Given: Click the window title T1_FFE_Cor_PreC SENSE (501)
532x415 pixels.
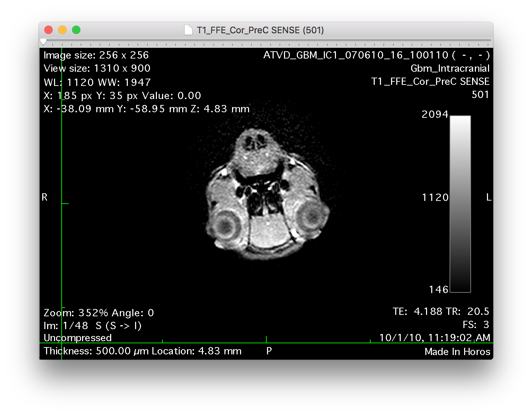Looking at the screenshot, I should pos(260,30).
